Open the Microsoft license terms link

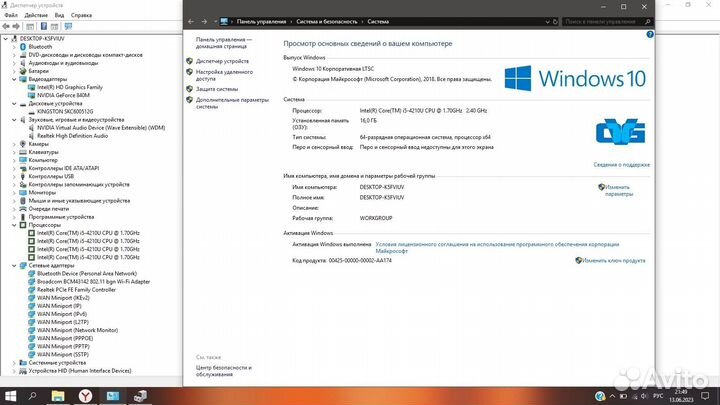497,248
